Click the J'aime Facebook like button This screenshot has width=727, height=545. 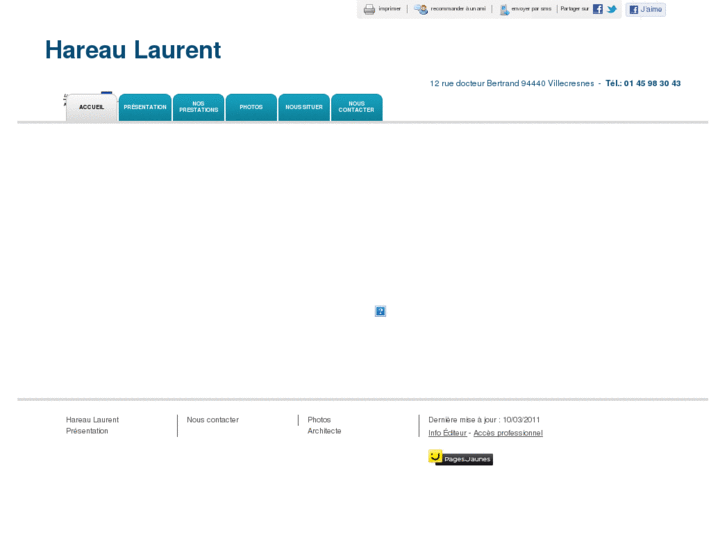645,9
